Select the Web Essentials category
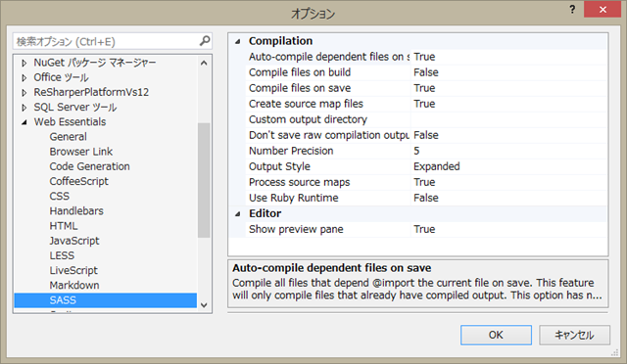627x364 pixels. pos(70,122)
